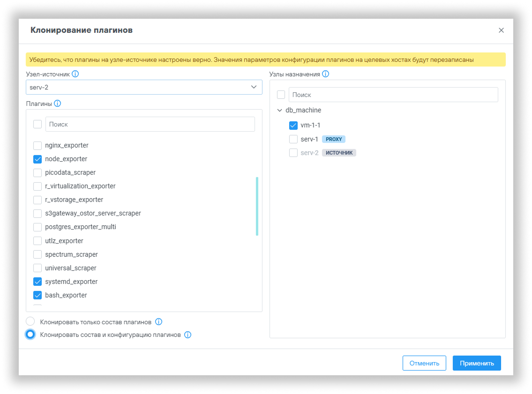
Task: Close the Клонирование плагинов dialog
Action: 501,30
